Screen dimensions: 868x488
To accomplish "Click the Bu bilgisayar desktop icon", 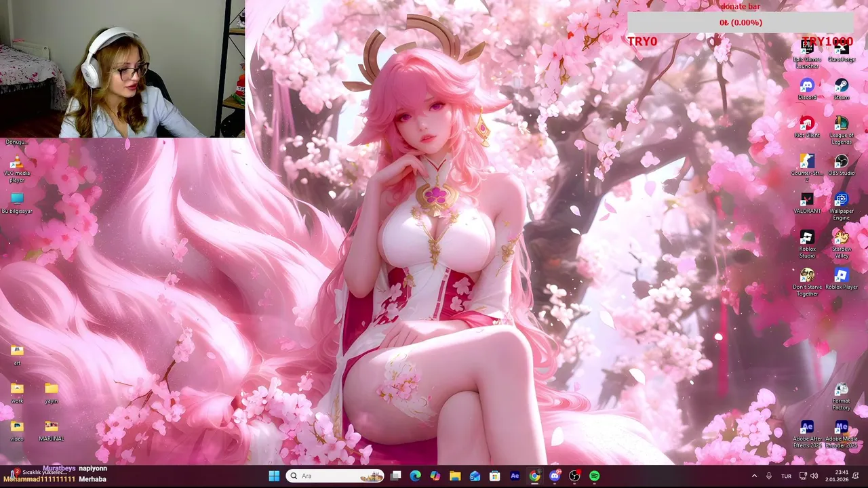I will (x=17, y=203).
